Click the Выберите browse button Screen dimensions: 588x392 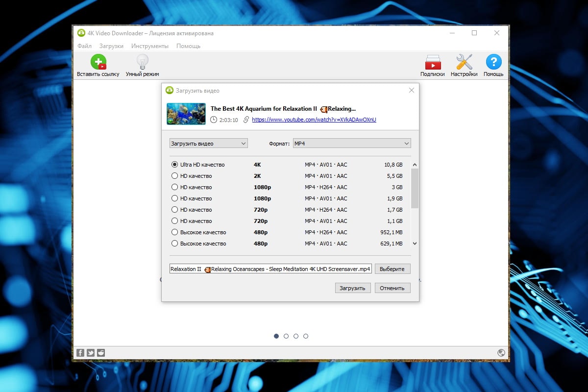[392, 269]
